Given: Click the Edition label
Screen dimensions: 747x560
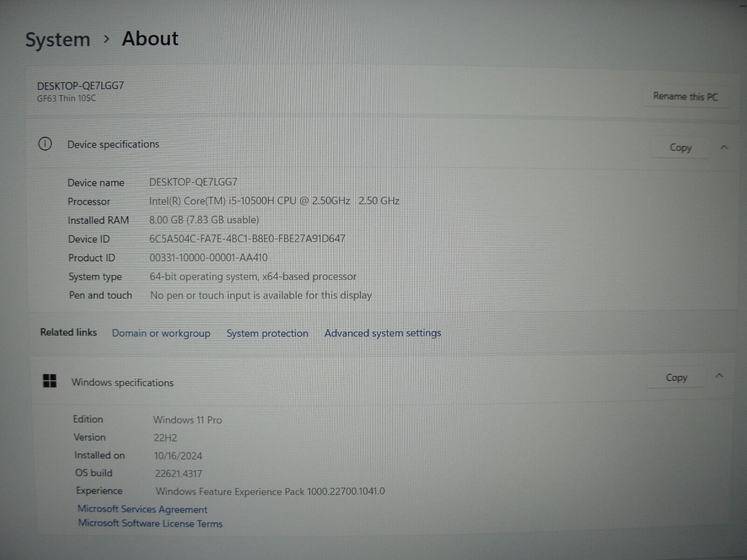Looking at the screenshot, I should point(88,419).
